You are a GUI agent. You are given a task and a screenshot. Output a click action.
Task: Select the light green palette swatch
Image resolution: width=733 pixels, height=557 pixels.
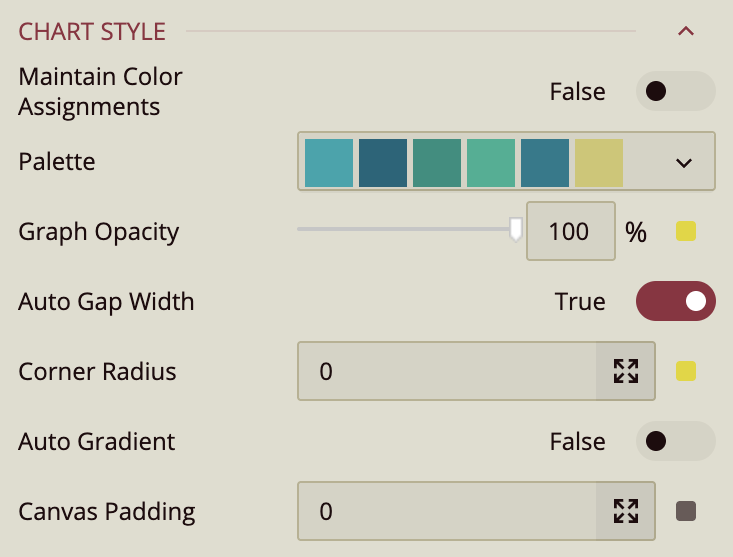click(491, 162)
